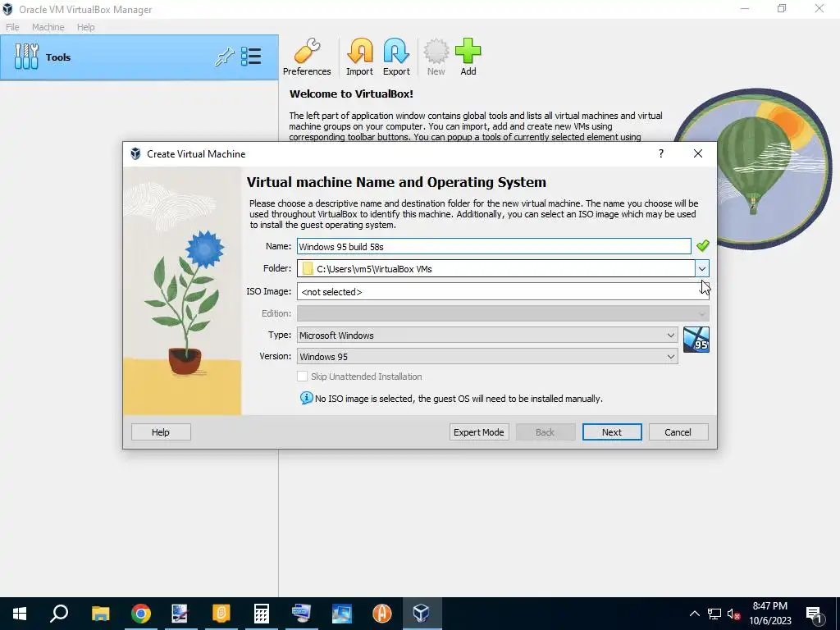840x630 pixels.
Task: Open Preferences from the VirtualBox toolbar
Action: (x=307, y=57)
